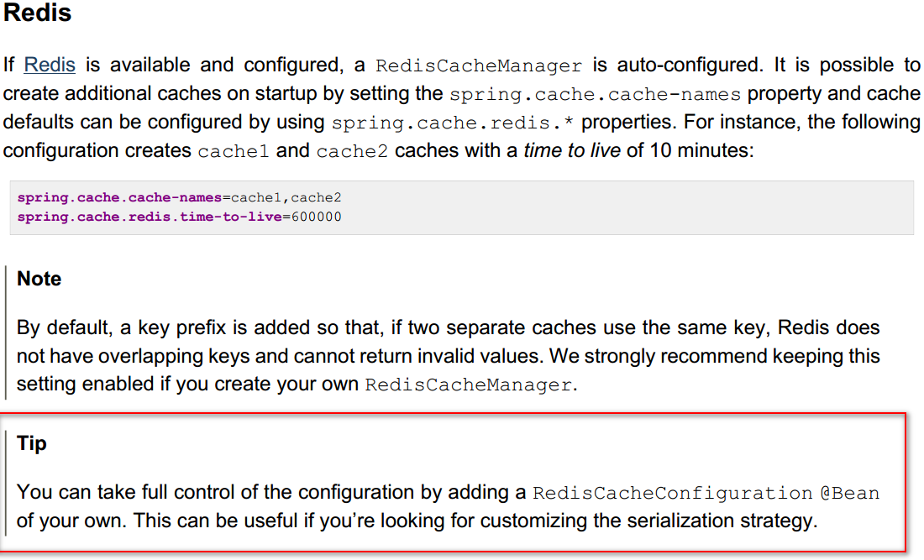The height and width of the screenshot is (560, 924).
Task: Click the inline cache1 code word
Action: pos(234,153)
